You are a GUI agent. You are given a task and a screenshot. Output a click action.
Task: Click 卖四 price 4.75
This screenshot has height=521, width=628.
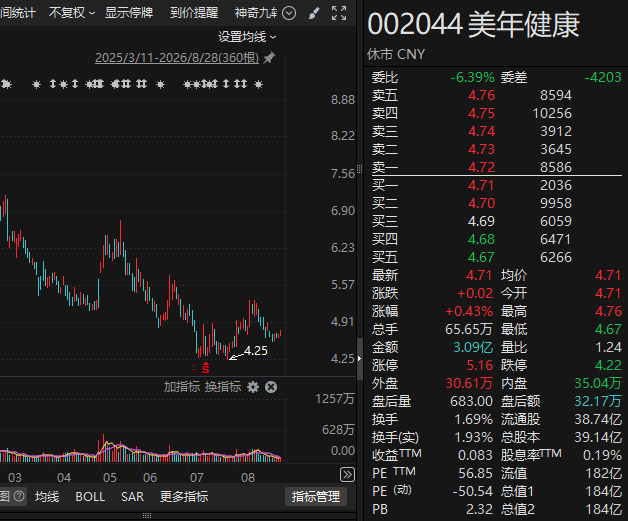481,113
